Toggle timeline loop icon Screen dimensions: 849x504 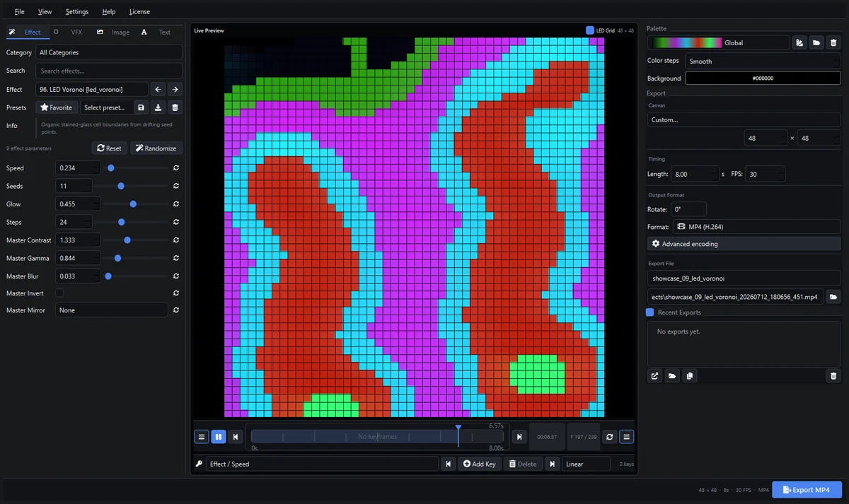(x=610, y=437)
